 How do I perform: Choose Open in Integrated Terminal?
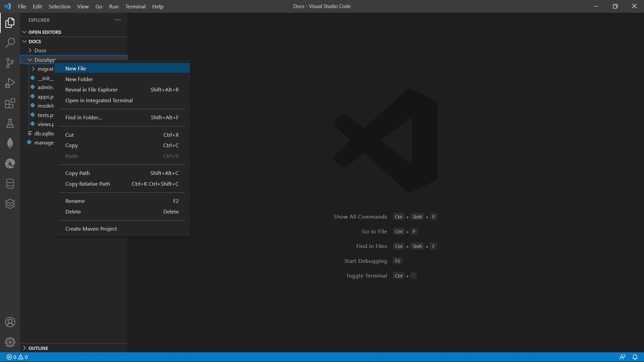click(99, 101)
